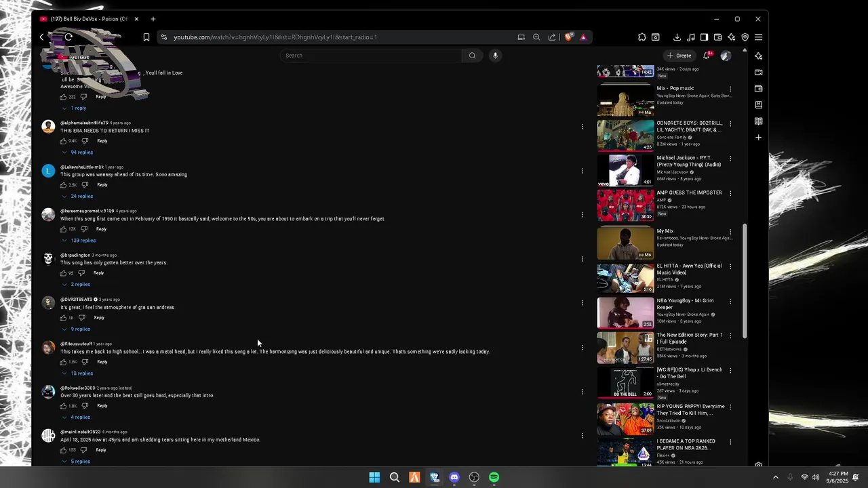Expand the 139 replies thread
Screen dimensions: 868x488
pyautogui.click(x=79, y=241)
